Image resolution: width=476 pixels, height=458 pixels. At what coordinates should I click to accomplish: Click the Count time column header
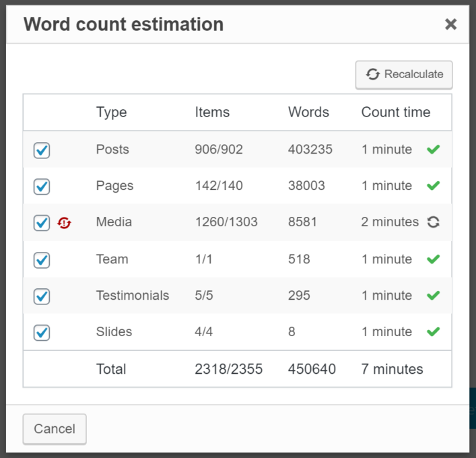[396, 112]
